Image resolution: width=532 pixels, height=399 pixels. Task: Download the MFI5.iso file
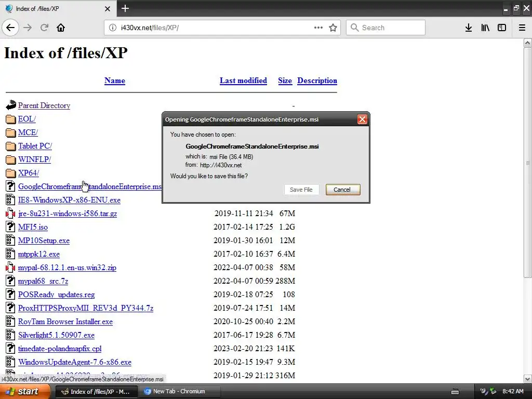pyautogui.click(x=33, y=228)
